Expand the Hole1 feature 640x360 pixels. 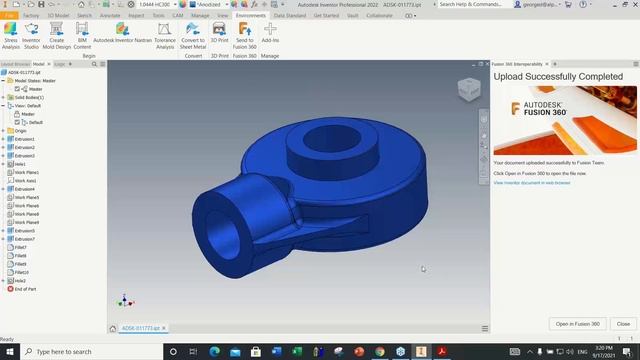click(3, 164)
